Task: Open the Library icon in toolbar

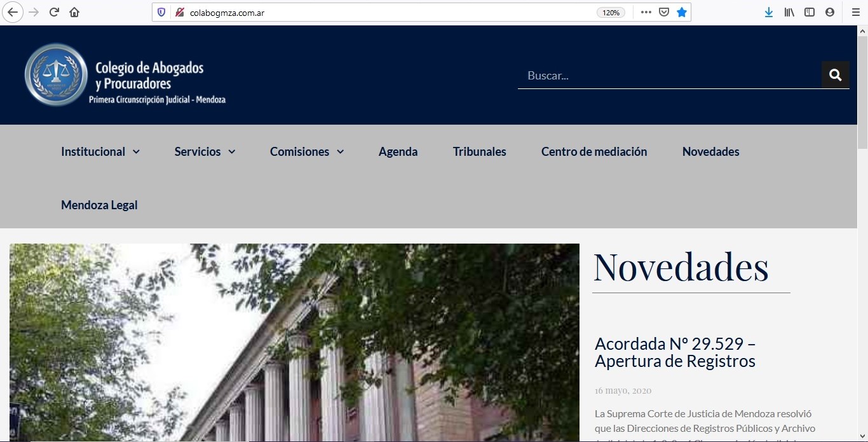Action: click(789, 12)
